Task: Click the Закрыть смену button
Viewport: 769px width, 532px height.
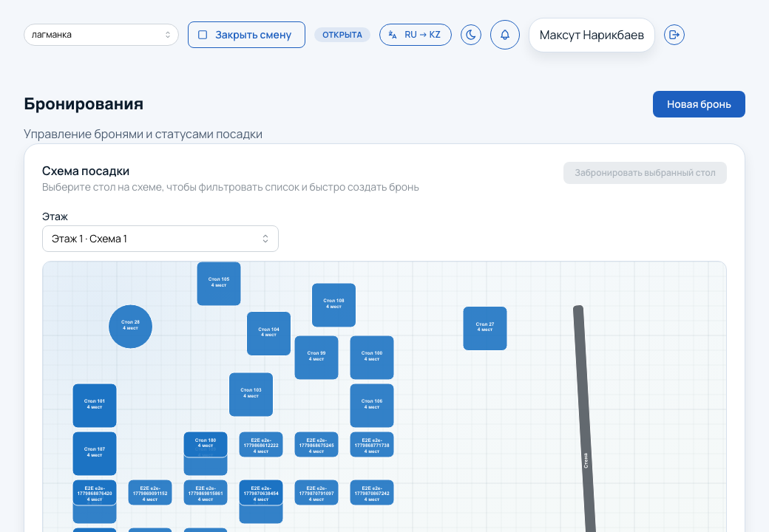Action: click(246, 35)
